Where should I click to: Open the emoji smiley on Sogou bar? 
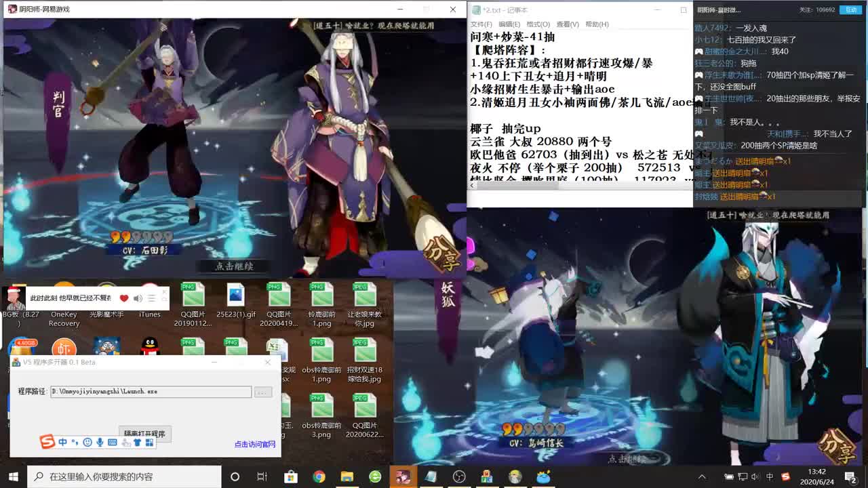(87, 443)
